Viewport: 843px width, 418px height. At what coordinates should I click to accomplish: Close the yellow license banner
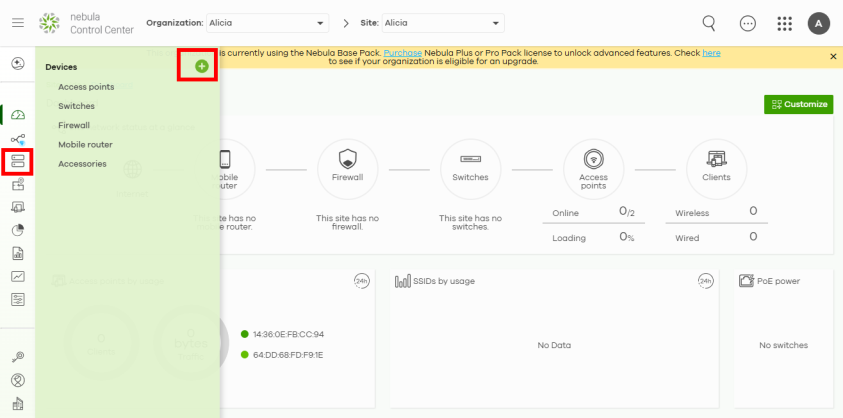833,56
